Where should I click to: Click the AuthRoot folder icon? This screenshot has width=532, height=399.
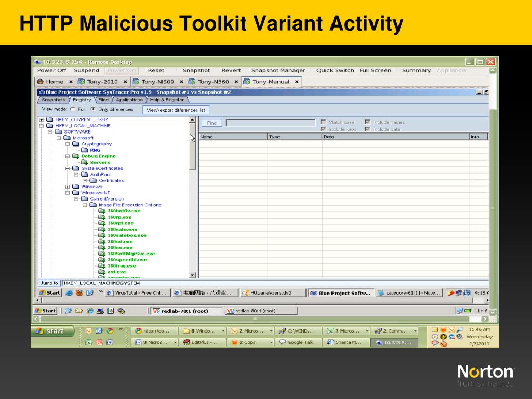point(84,175)
